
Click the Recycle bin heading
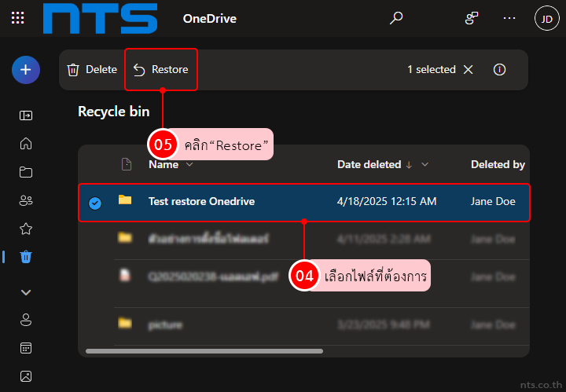point(114,112)
